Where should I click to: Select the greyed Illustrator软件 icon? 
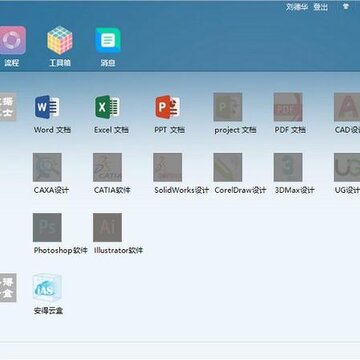tap(107, 228)
